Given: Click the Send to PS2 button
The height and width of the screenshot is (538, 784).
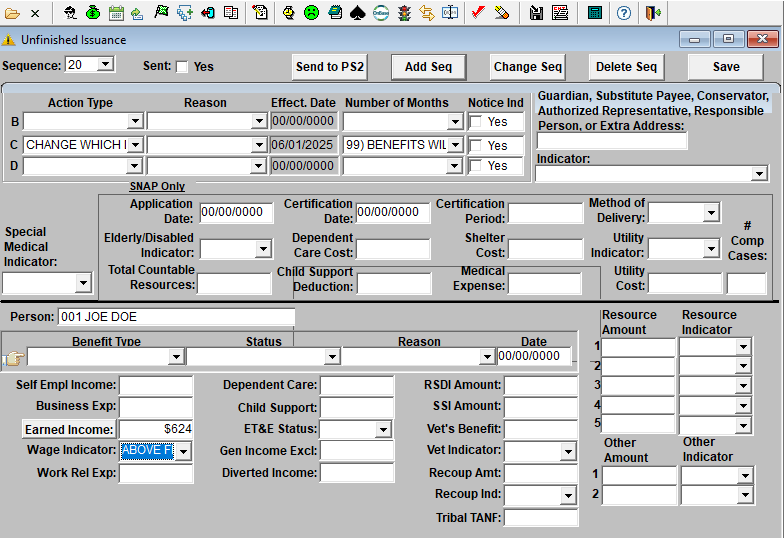Looking at the screenshot, I should click(330, 67).
